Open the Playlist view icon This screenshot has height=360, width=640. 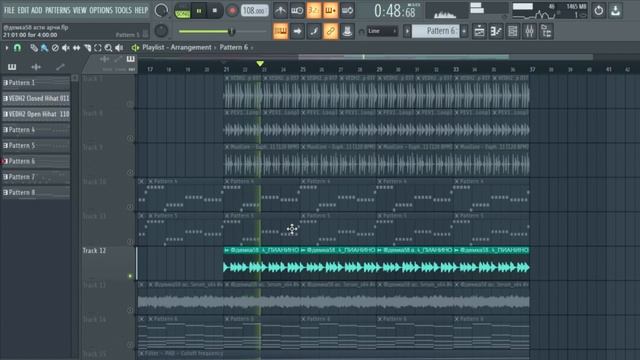tap(479, 31)
